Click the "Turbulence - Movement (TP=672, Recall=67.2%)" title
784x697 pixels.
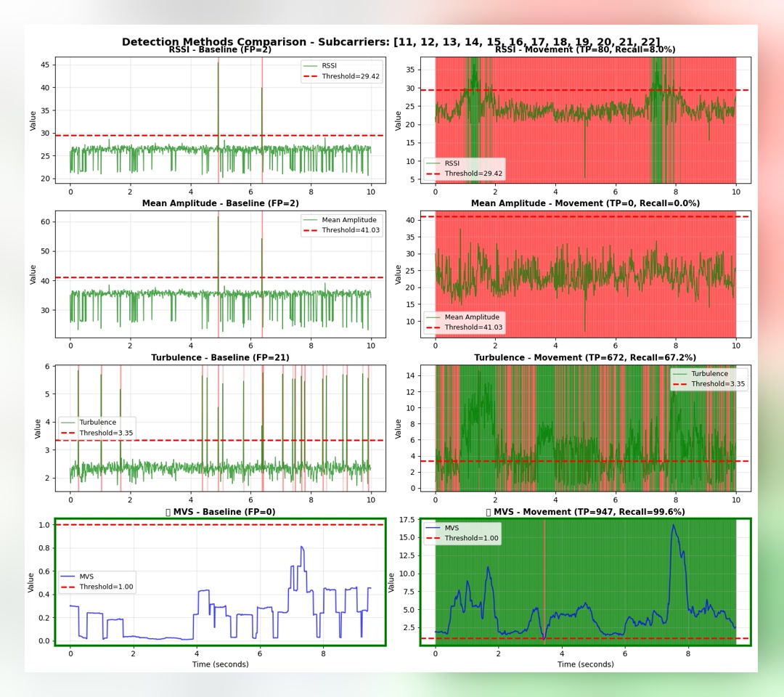coord(585,357)
